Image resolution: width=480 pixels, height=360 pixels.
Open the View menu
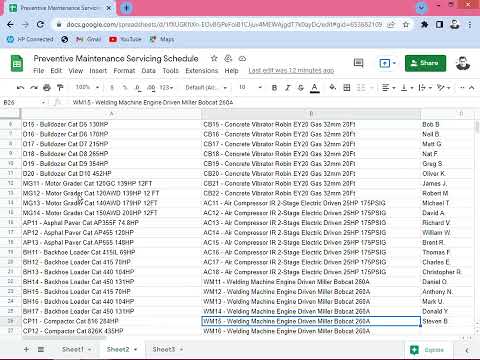point(76,71)
